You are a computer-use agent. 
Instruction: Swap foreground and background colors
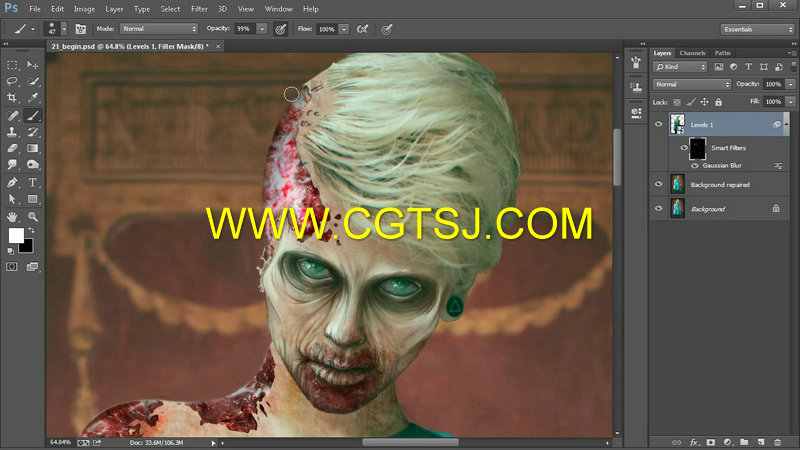pyautogui.click(x=32, y=231)
